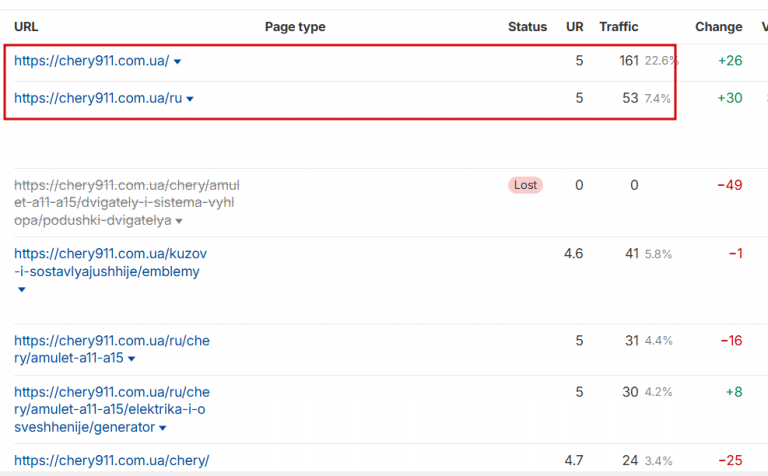The width and height of the screenshot is (768, 476).
Task: Click the greyed-out lost podushki-dvigatelya URL
Action: point(126,202)
